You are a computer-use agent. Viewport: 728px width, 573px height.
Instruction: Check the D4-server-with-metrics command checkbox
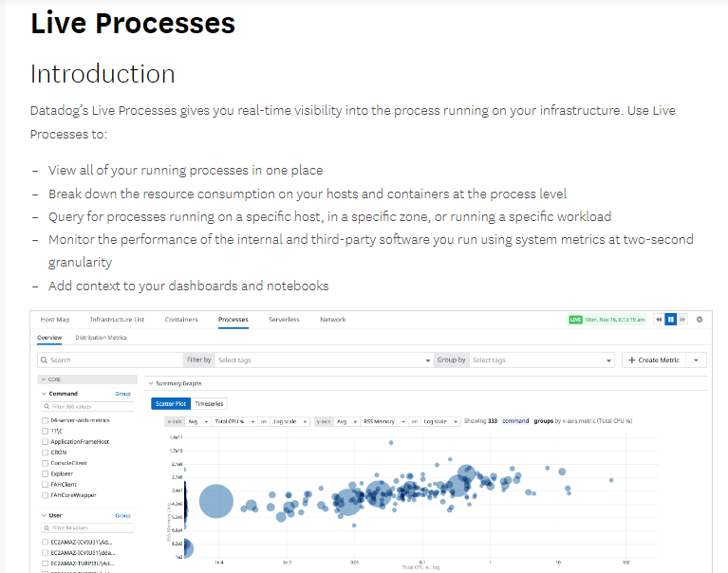click(x=45, y=420)
